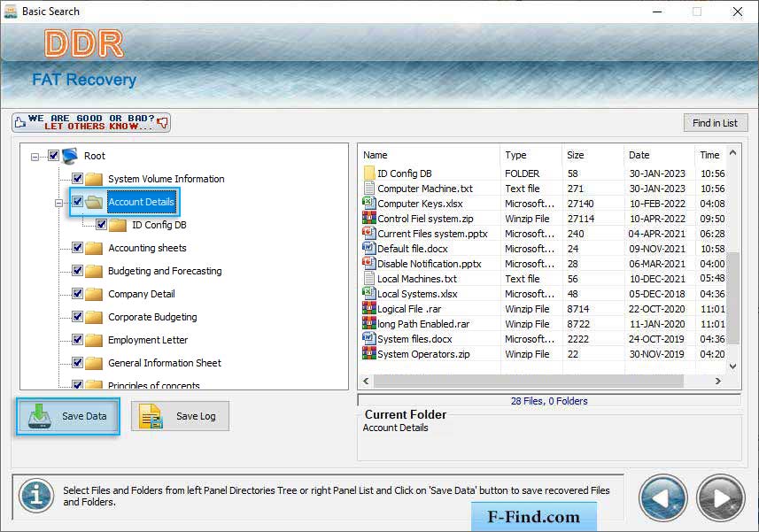The height and width of the screenshot is (532, 759).
Task: Select the Corporate Budgeting folder
Action: pos(152,317)
